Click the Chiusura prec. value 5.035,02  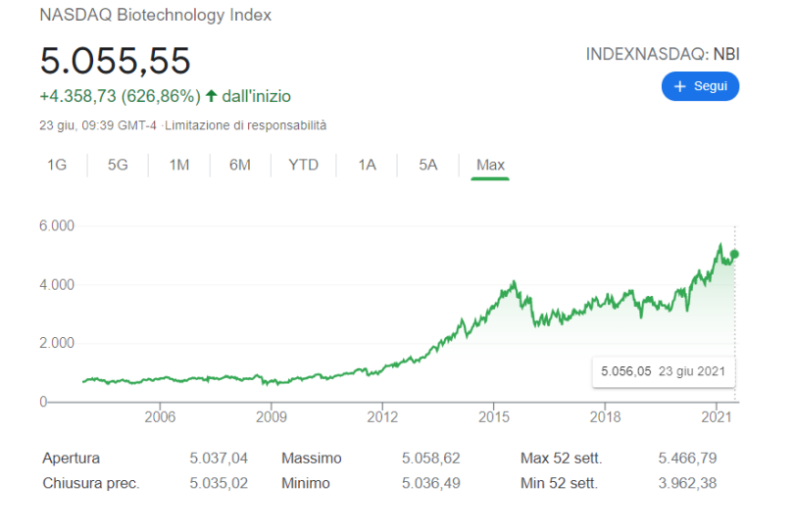[x=219, y=483]
